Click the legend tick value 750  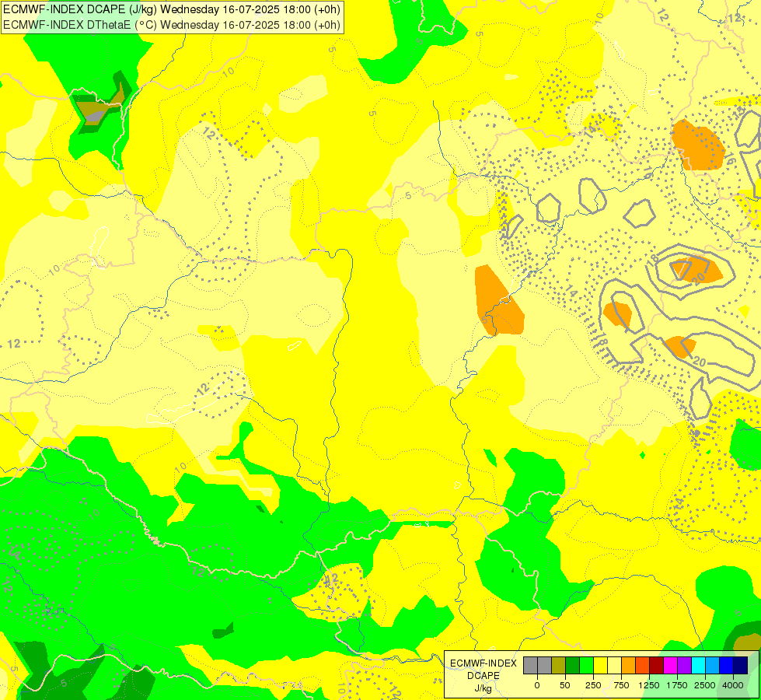[x=621, y=685]
